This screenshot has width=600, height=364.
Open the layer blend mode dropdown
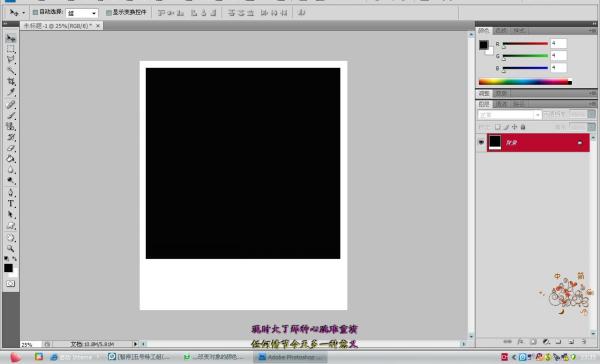click(509, 115)
